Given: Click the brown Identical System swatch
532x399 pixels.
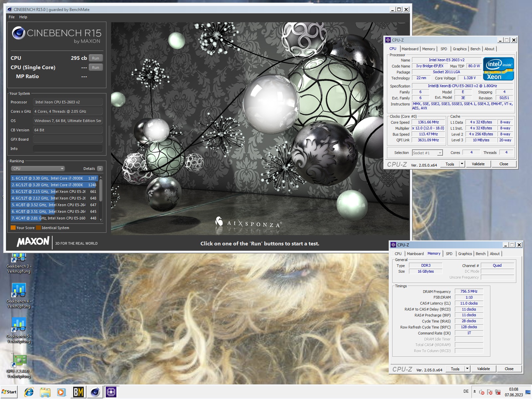Looking at the screenshot, I should [x=39, y=228].
